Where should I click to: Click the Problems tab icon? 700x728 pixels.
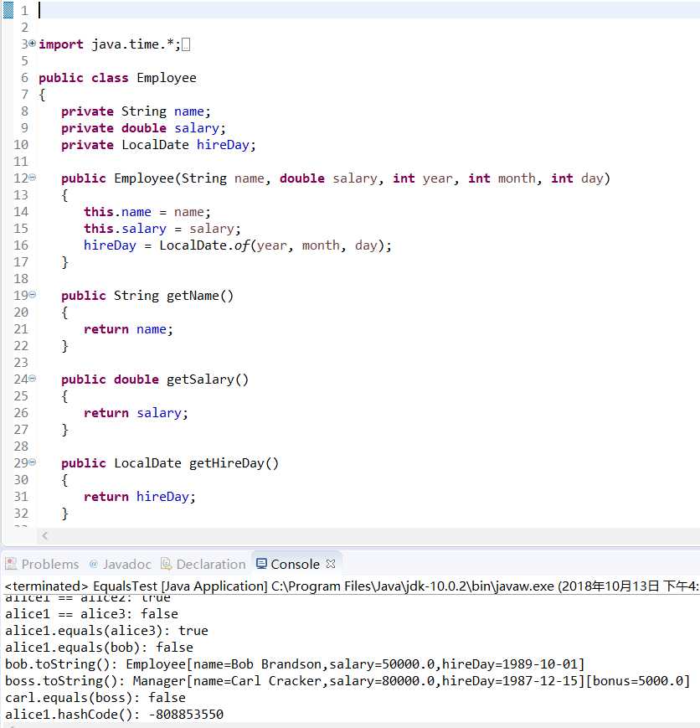[11, 564]
